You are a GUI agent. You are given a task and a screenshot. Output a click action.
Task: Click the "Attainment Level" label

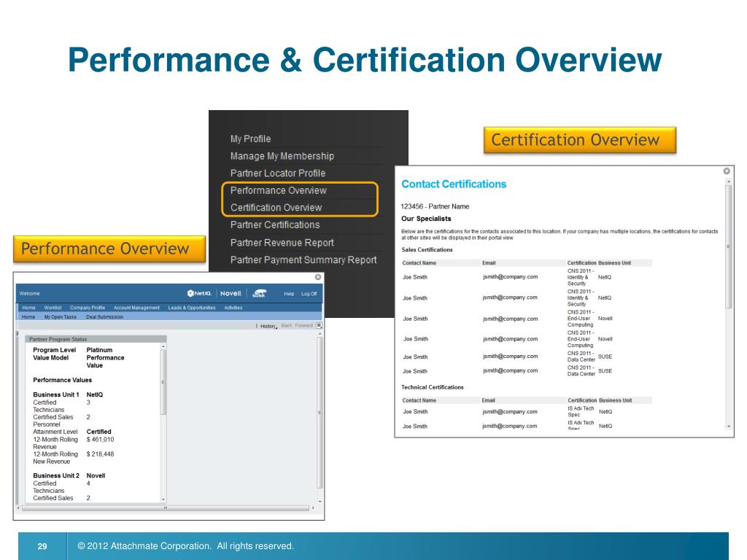coord(55,432)
